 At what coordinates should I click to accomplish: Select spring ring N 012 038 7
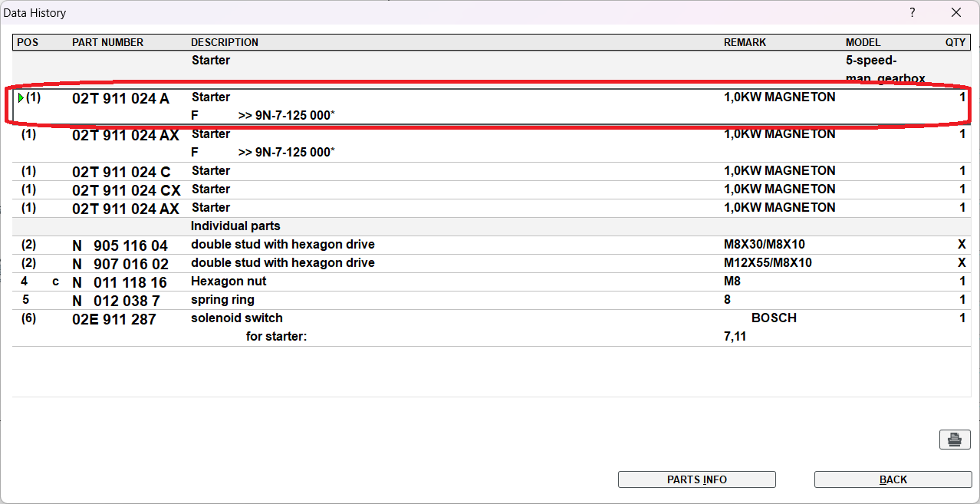tap(116, 301)
